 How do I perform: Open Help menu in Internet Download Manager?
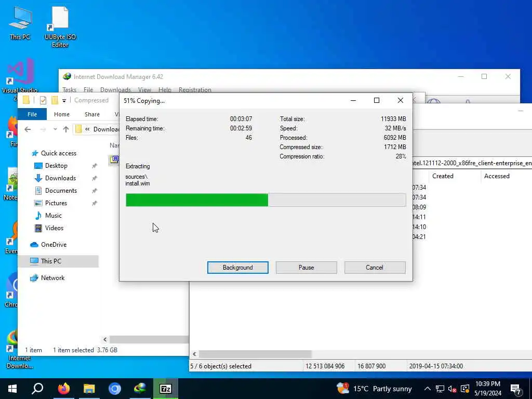[165, 90]
